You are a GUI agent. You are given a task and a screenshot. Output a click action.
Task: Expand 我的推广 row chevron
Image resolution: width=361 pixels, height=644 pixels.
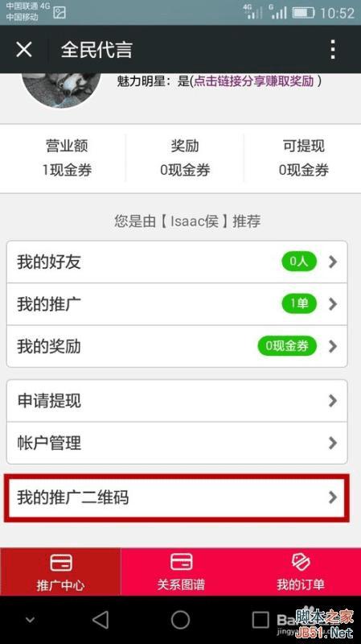(333, 304)
